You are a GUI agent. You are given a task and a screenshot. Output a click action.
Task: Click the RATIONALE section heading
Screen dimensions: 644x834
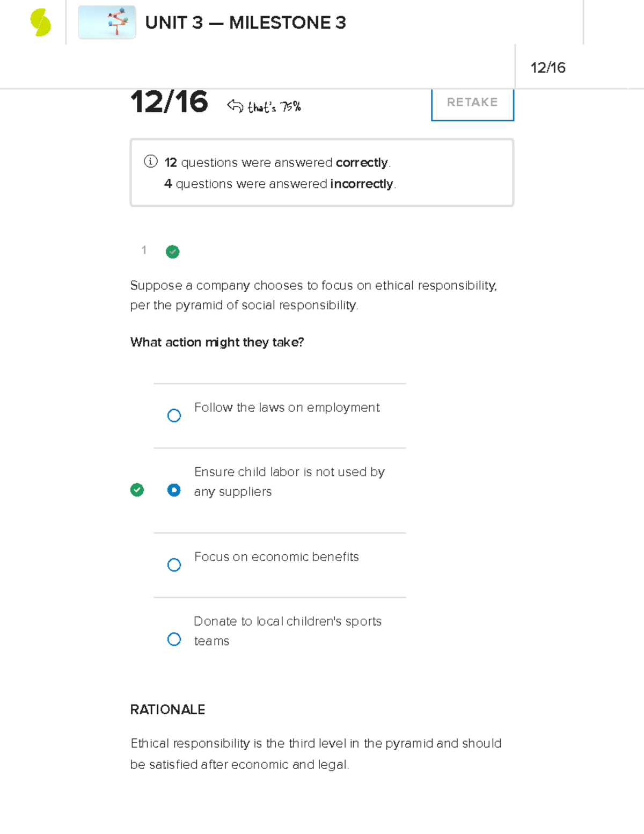(167, 709)
